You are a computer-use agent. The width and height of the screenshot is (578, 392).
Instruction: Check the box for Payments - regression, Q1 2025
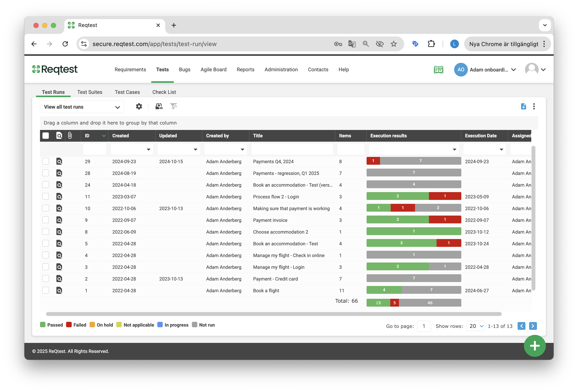click(45, 173)
